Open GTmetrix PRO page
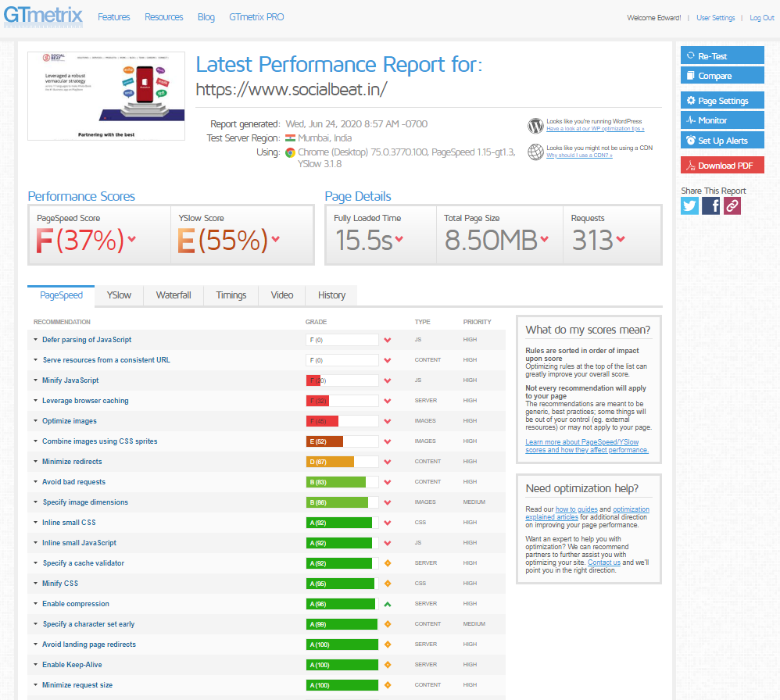 pos(256,17)
